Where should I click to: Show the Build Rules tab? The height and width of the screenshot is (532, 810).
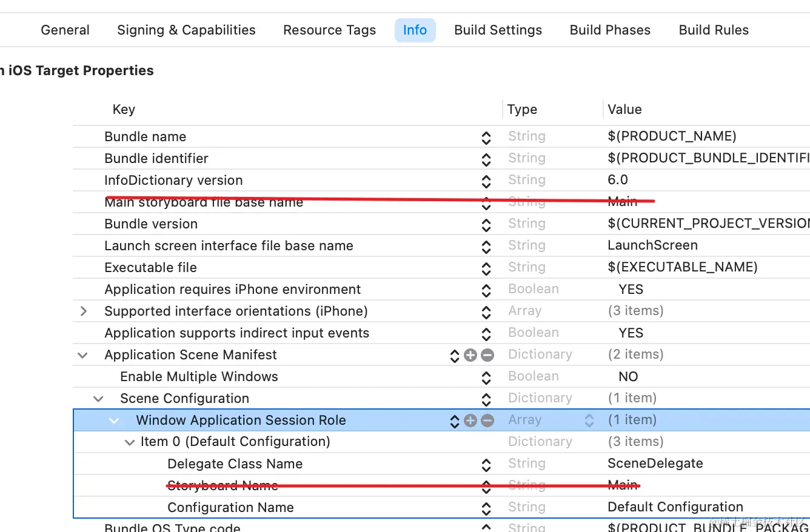[714, 30]
